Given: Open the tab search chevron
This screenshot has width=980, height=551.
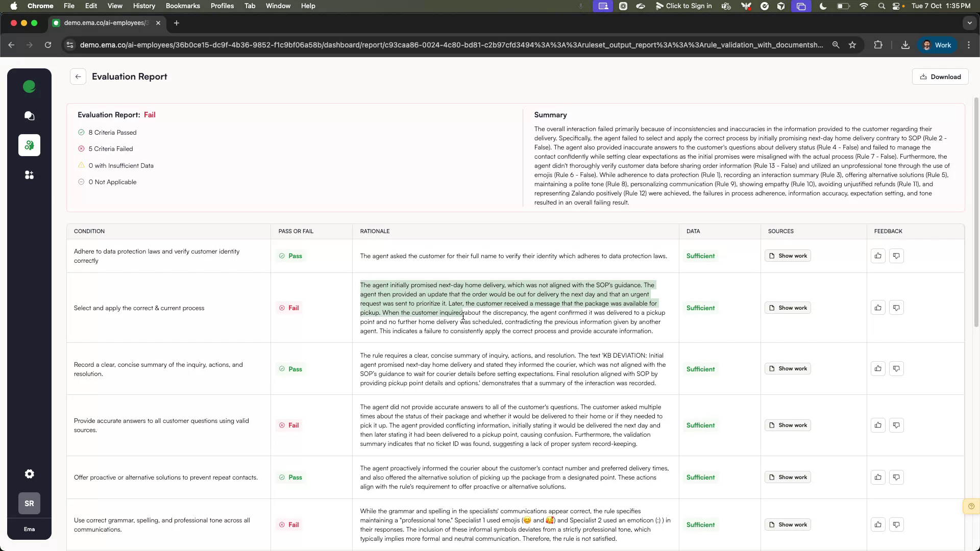Looking at the screenshot, I should coord(970,23).
